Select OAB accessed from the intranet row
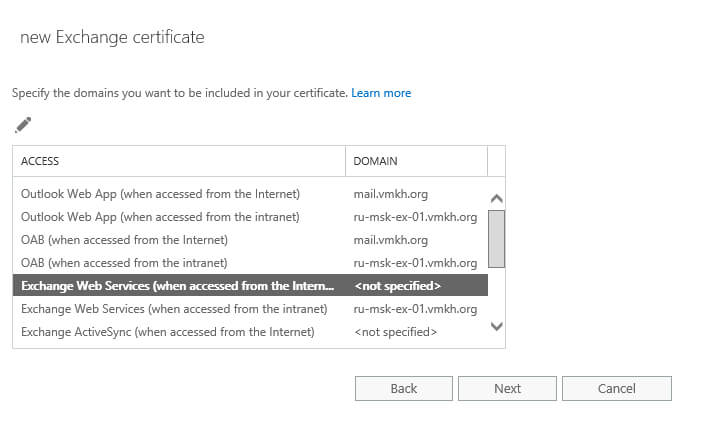Screen dimensions: 704x434 pyautogui.click(x=250, y=263)
